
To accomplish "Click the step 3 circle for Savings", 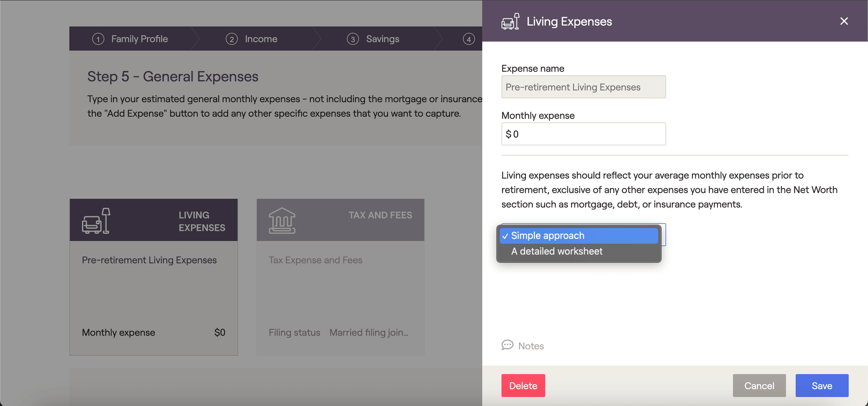I will click(x=353, y=39).
